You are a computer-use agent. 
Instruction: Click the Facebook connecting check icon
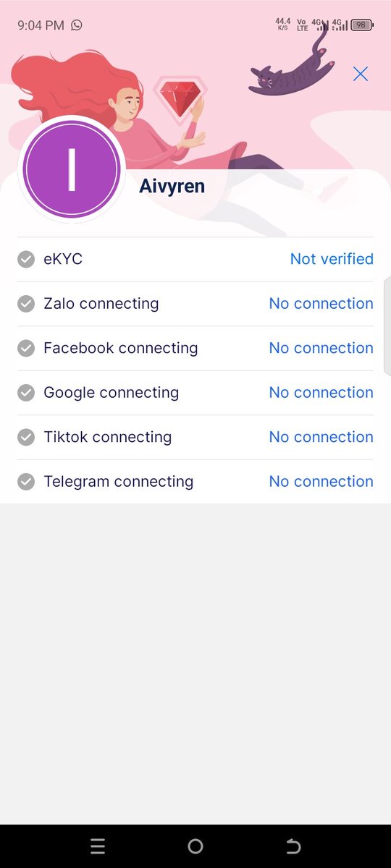pos(26,348)
